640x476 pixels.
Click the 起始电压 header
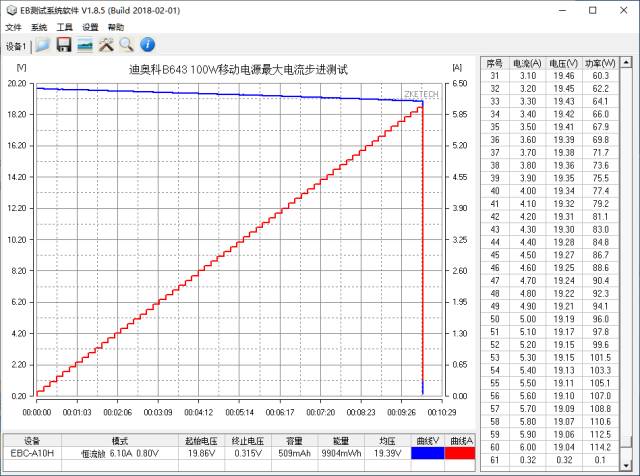click(x=202, y=441)
